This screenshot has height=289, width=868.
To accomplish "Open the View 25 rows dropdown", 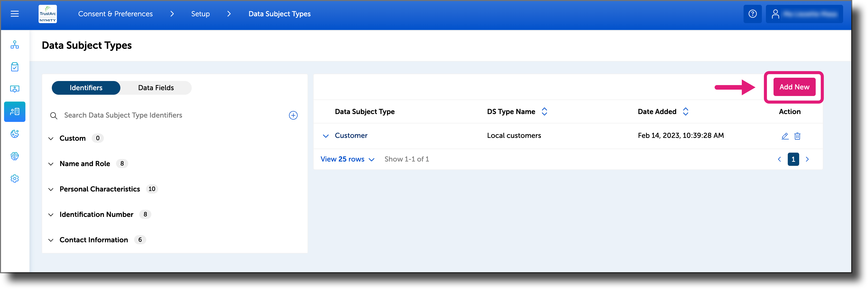I will [x=347, y=159].
